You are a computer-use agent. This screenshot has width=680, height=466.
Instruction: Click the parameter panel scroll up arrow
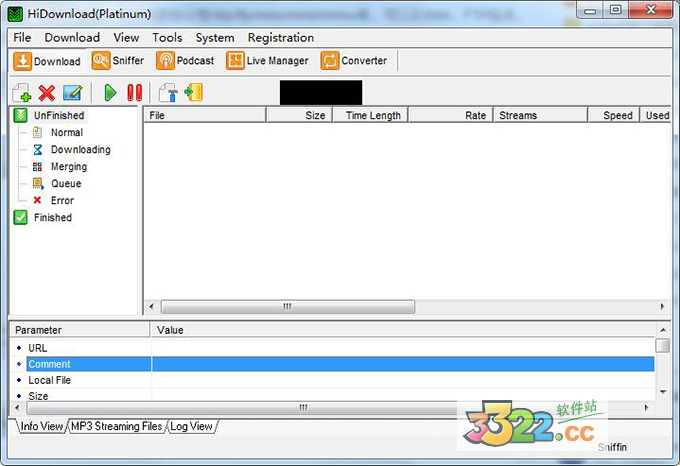pos(663,330)
